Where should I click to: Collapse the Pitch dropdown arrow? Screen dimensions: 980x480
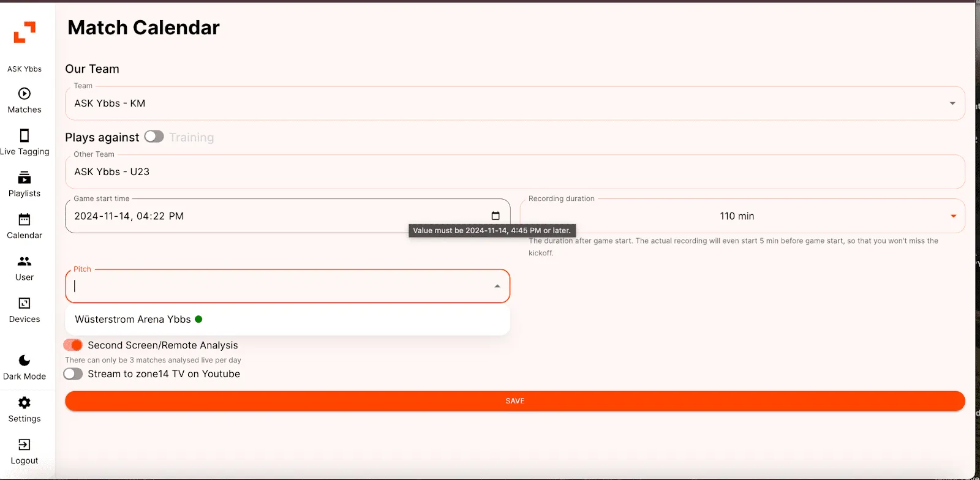(497, 287)
